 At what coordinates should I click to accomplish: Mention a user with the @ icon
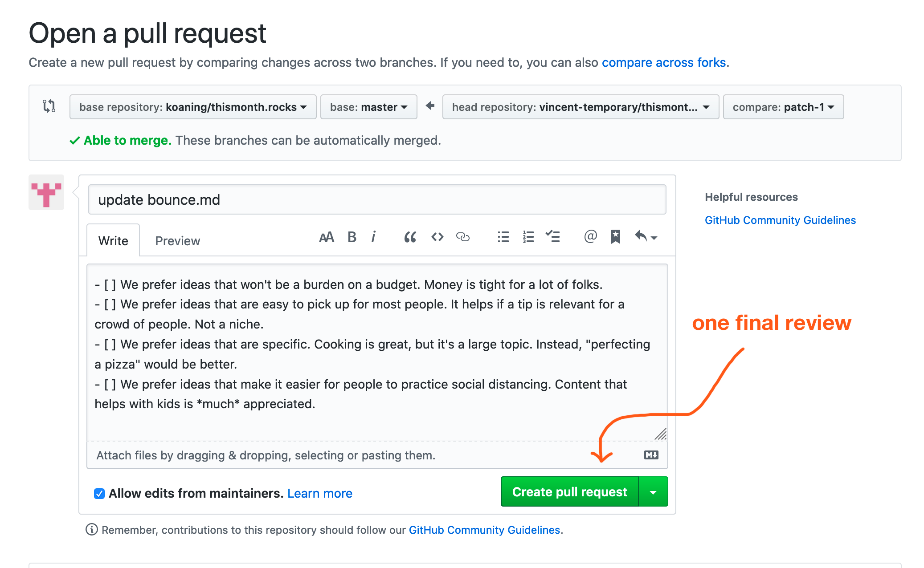pos(591,236)
